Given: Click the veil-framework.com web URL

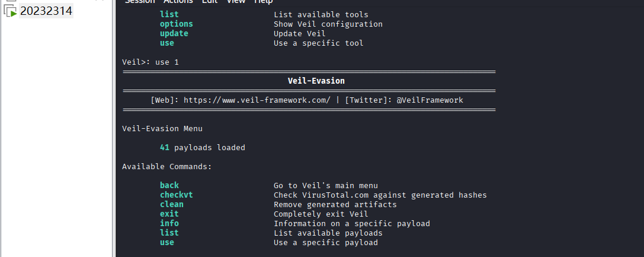Looking at the screenshot, I should pos(257,100).
